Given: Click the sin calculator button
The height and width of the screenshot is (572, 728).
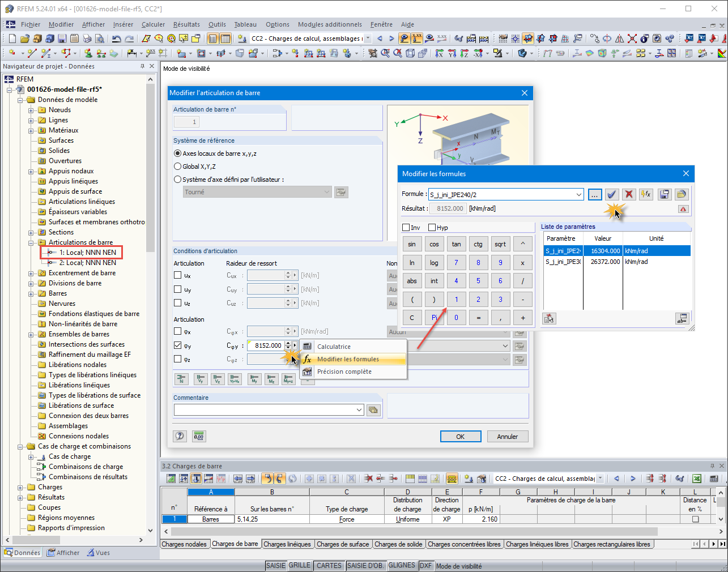Looking at the screenshot, I should point(412,244).
